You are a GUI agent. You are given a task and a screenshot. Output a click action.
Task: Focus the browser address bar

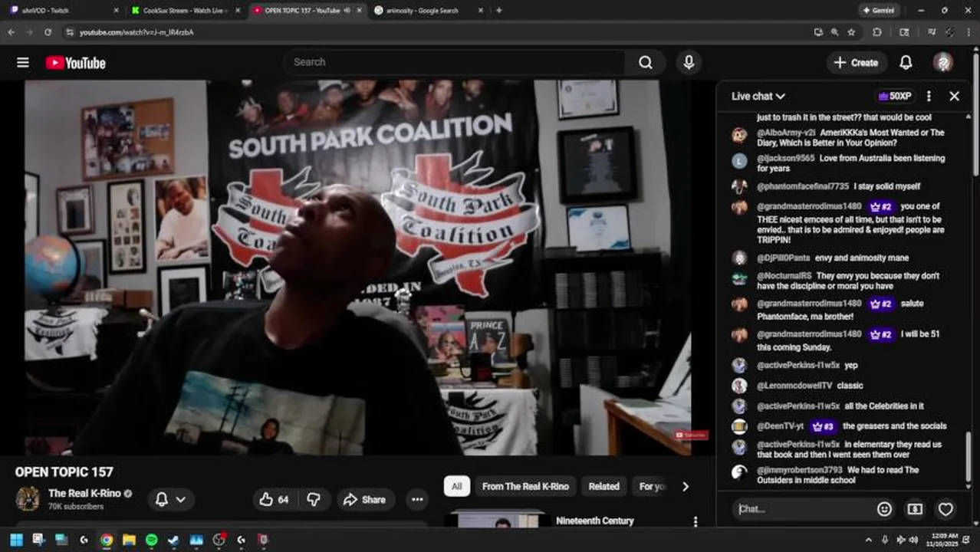coord(437,32)
